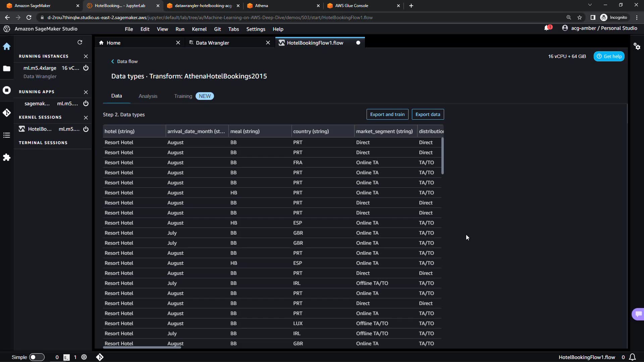644x362 pixels.
Task: Power off the sagemaker running app
Action: [x=86, y=104]
